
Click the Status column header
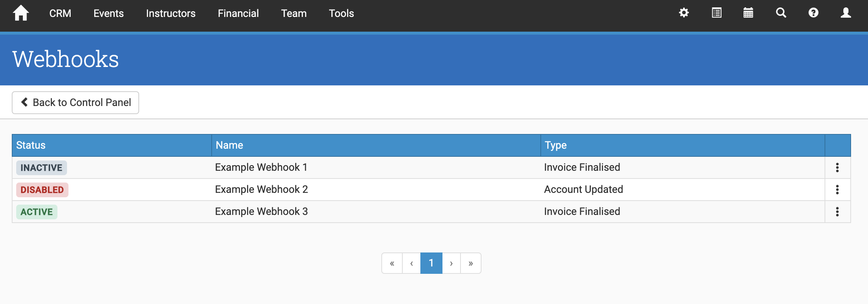click(x=31, y=145)
